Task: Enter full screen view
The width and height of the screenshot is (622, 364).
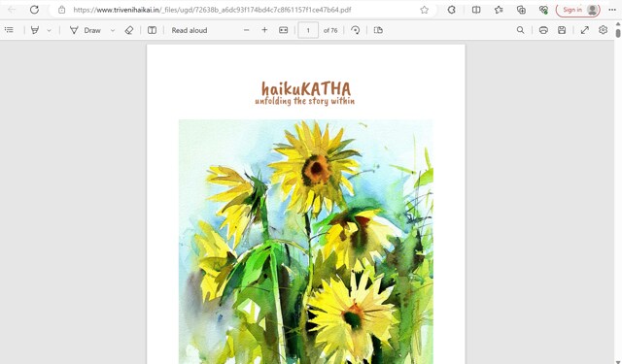Action: (x=585, y=30)
